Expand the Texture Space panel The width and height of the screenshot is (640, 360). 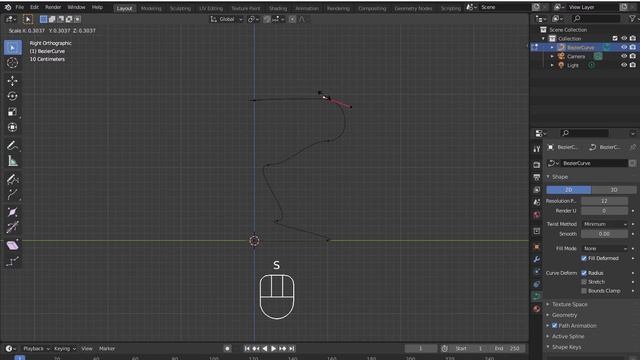[x=569, y=304]
